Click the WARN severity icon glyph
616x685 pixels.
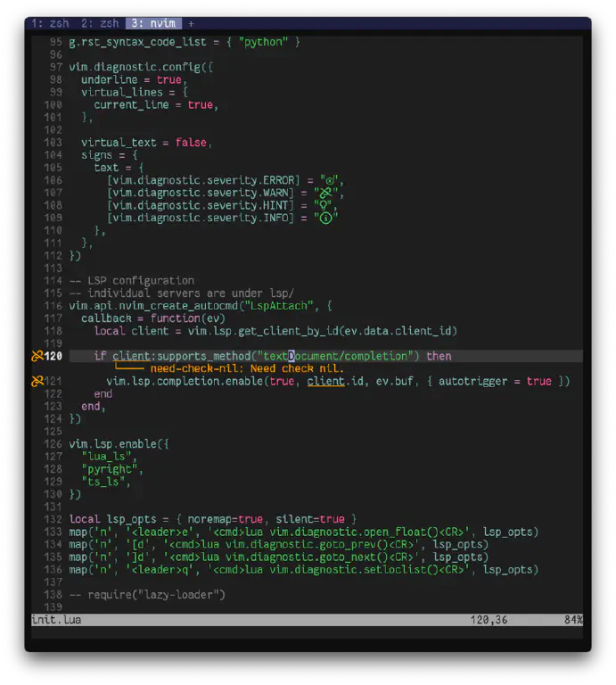[327, 193]
